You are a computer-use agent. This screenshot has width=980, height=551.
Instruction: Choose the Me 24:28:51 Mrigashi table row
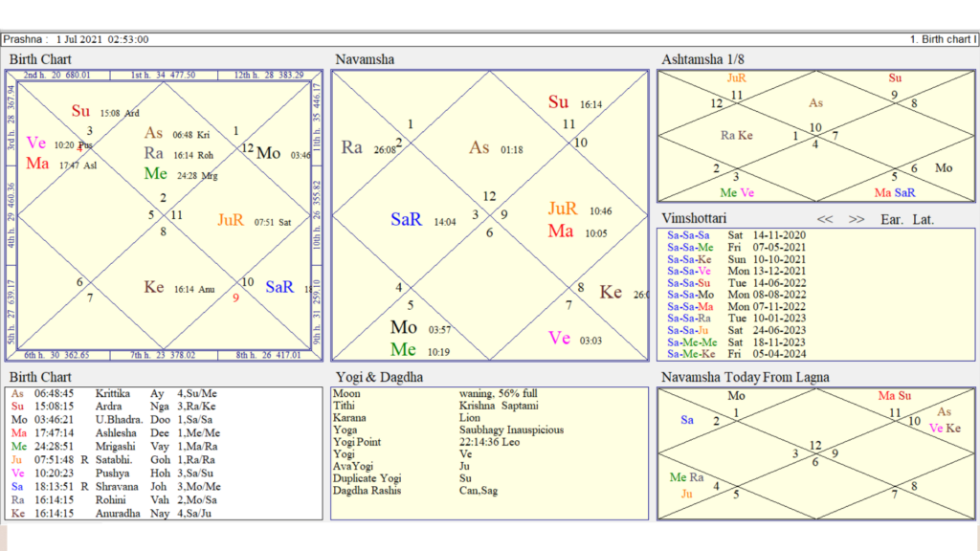coord(115,447)
